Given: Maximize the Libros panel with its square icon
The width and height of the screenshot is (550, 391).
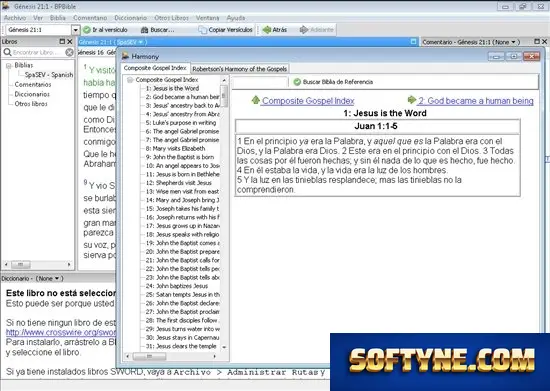Looking at the screenshot, I should tap(62, 41).
